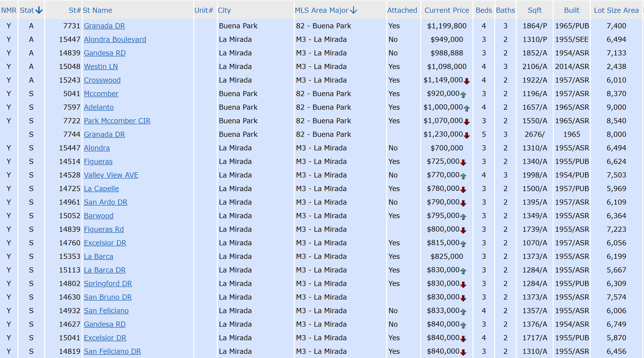Open the 7731 Granada DR listing link
Viewport: 644px width, 358px height.
click(x=104, y=26)
